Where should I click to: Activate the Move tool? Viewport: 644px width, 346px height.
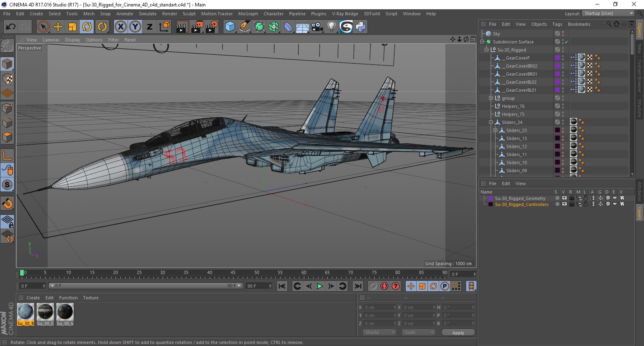coord(58,27)
